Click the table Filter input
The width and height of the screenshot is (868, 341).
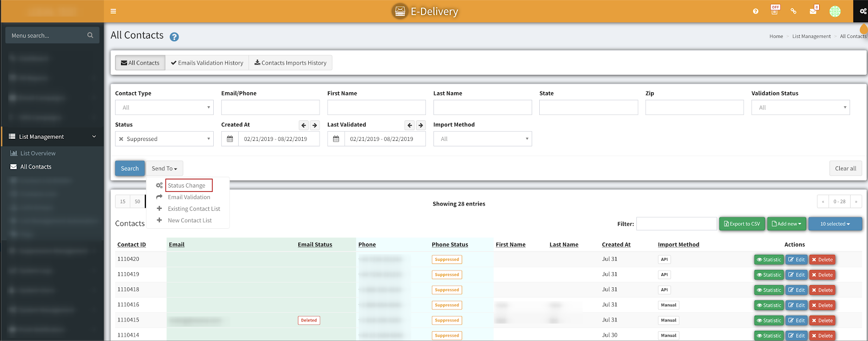coord(676,224)
